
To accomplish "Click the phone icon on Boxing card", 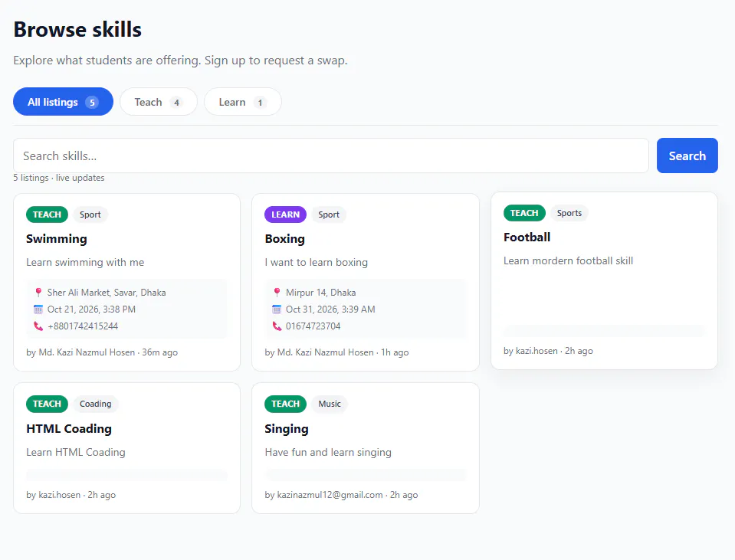I will [277, 326].
